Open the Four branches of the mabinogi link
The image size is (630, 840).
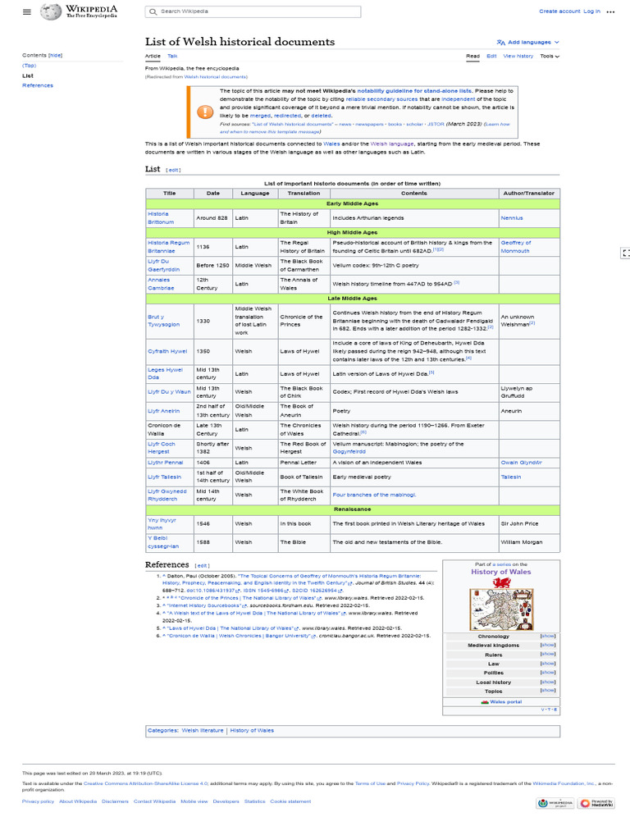coord(374,495)
